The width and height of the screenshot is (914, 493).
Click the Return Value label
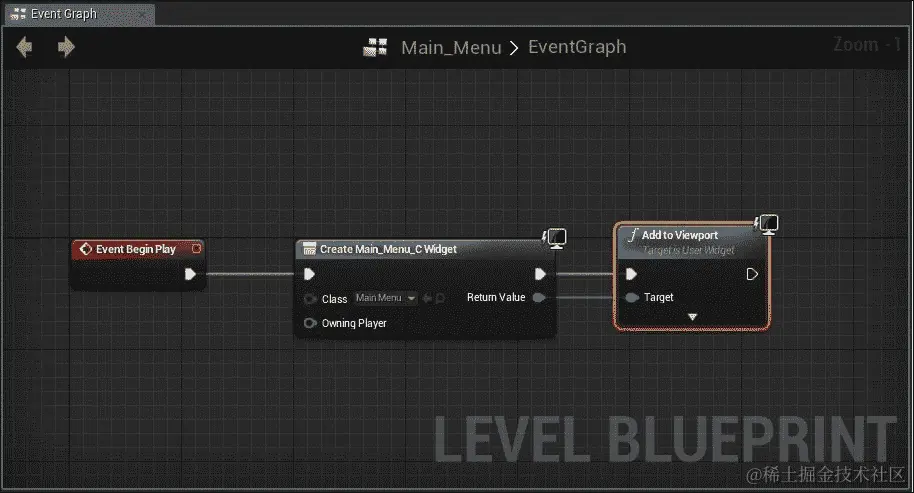click(496, 297)
